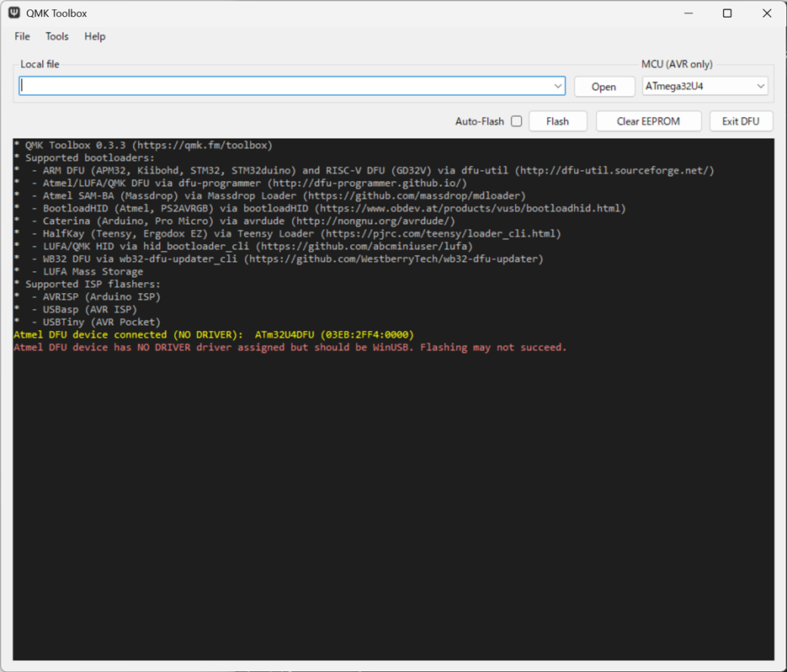Screen dimensions: 787x672
Task: Minimize the QMK Toolbox window
Action: pyautogui.click(x=689, y=13)
